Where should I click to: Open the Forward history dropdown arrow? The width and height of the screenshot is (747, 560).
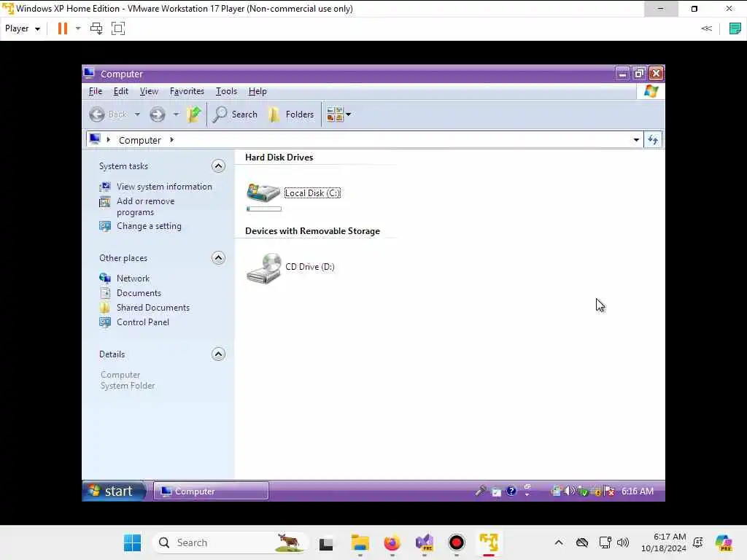click(x=176, y=114)
